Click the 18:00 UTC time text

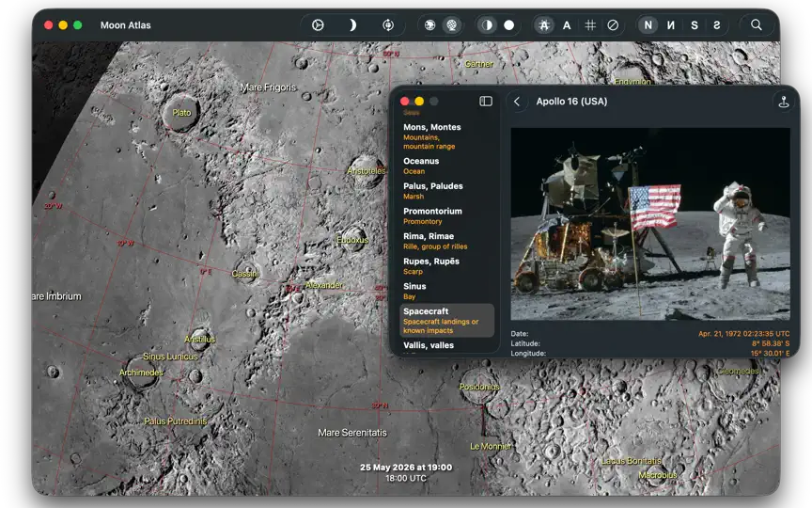click(406, 478)
